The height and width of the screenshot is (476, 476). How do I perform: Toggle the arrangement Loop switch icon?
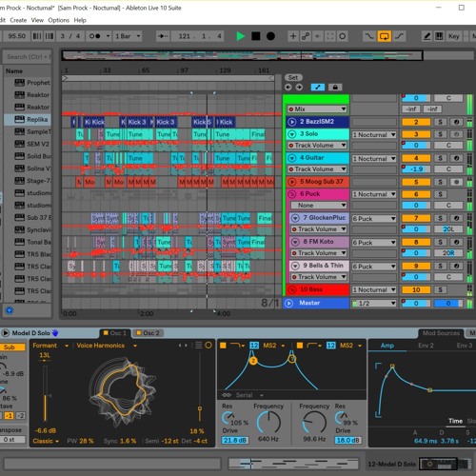(384, 36)
